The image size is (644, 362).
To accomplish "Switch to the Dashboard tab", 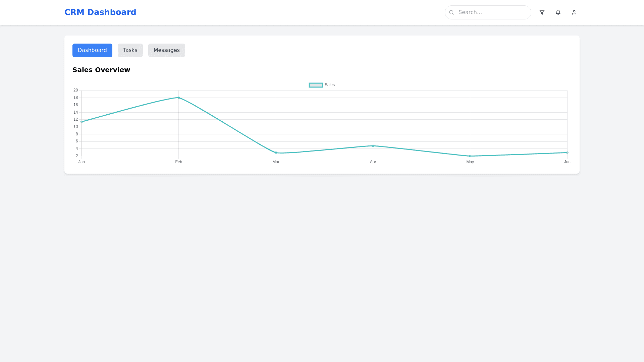I will [x=92, y=50].
